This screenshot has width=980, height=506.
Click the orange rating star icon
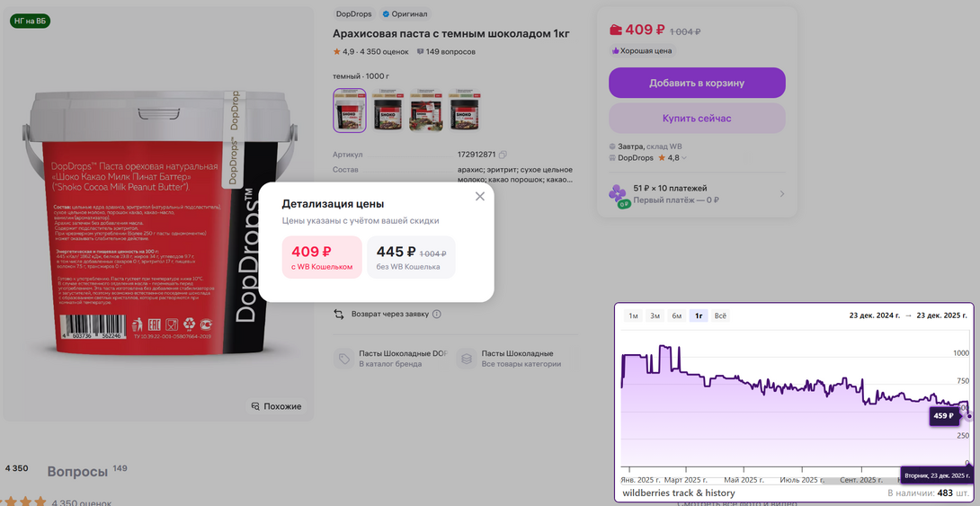click(337, 51)
